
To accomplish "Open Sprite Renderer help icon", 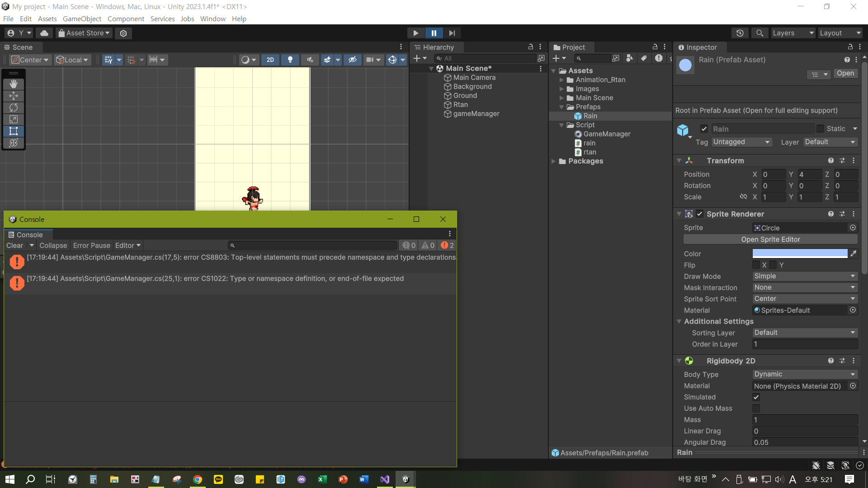I will pyautogui.click(x=831, y=214).
